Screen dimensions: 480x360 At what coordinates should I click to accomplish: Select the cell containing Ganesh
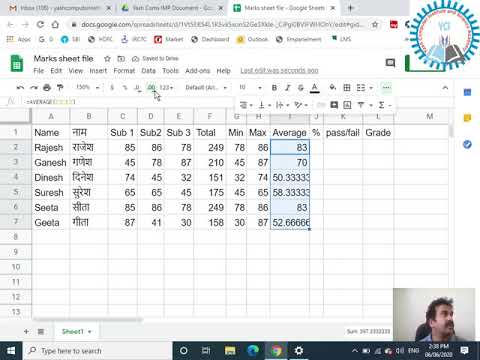tap(51, 162)
